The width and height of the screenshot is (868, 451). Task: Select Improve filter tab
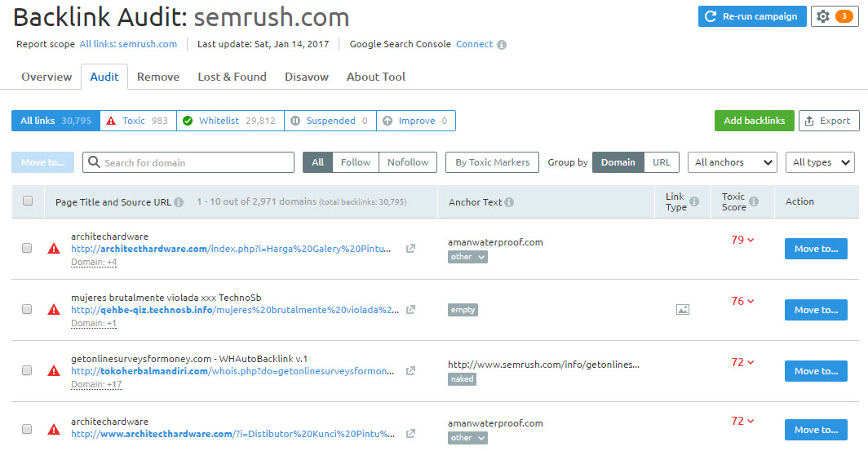(416, 121)
